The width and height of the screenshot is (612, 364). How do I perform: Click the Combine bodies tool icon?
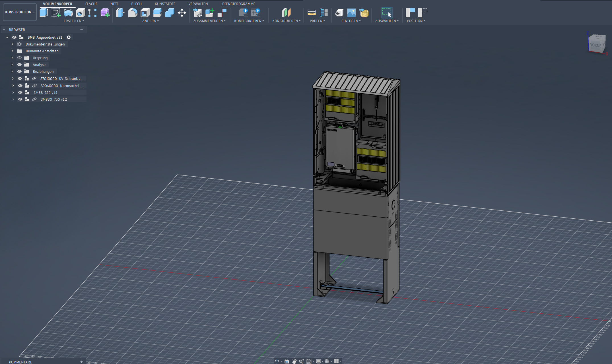[x=170, y=13]
